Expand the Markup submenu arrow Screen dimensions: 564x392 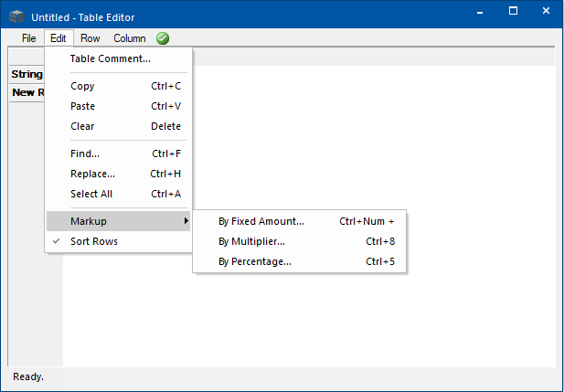click(186, 221)
